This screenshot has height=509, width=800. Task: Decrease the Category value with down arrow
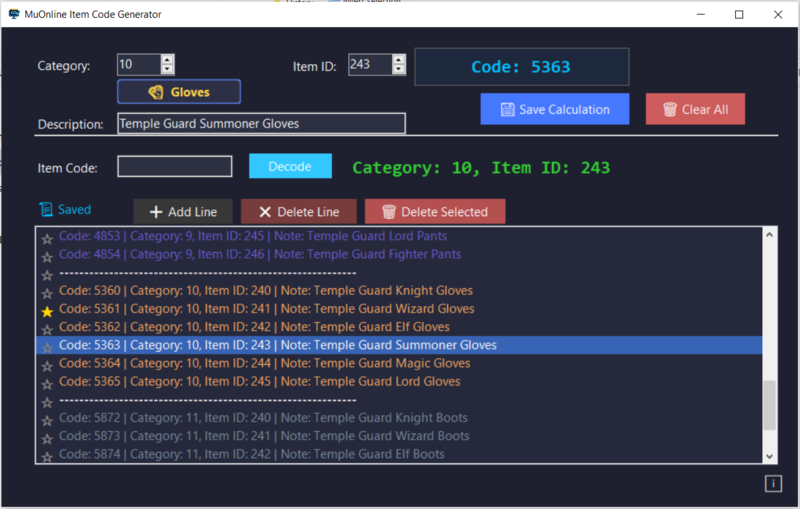coord(167,69)
